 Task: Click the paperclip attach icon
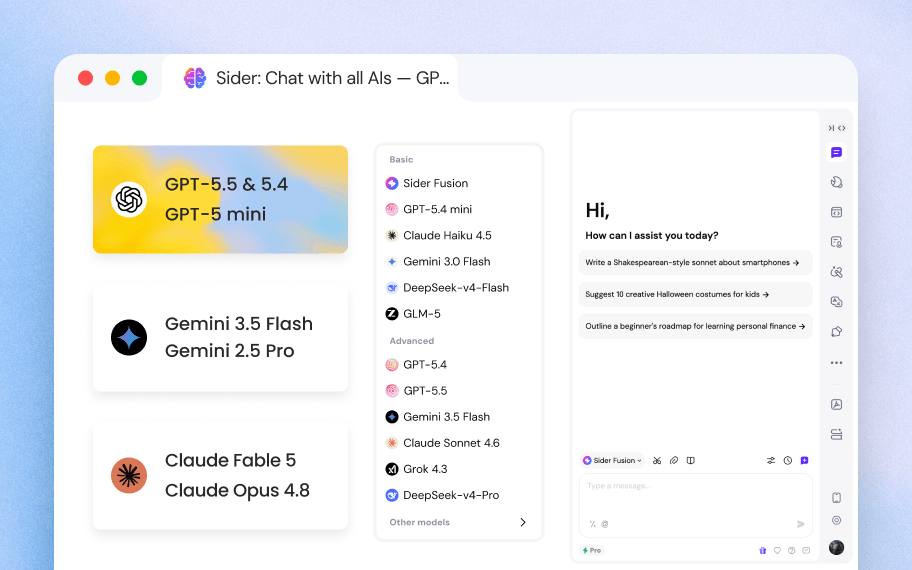[674, 461]
